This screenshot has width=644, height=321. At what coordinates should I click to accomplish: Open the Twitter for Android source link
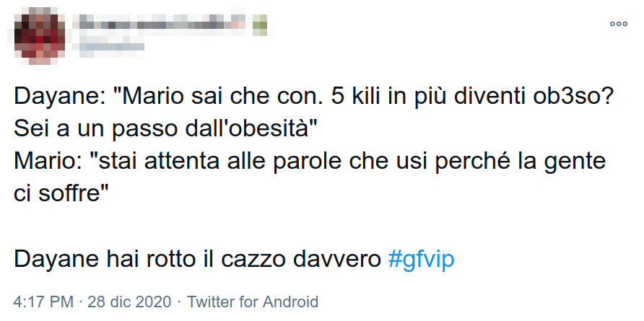pos(253,302)
